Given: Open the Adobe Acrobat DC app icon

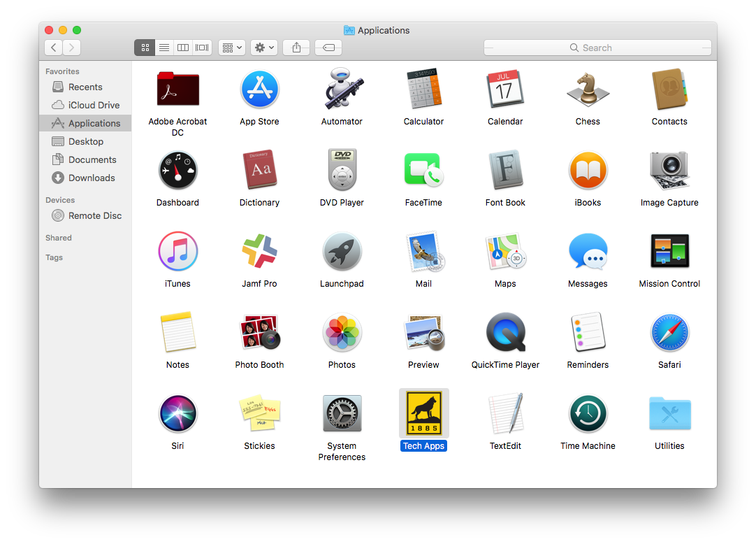Looking at the screenshot, I should click(178, 89).
